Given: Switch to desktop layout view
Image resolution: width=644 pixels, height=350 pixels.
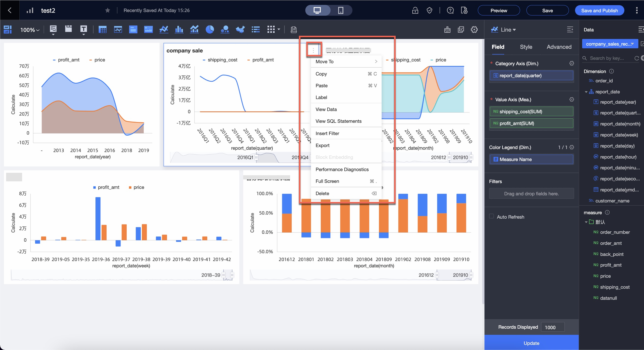Looking at the screenshot, I should pyautogui.click(x=317, y=10).
